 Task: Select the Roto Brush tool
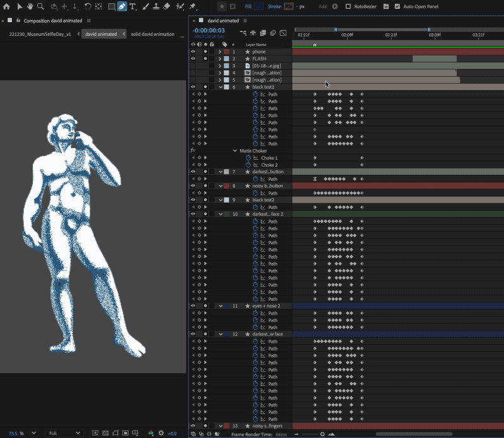(180, 6)
